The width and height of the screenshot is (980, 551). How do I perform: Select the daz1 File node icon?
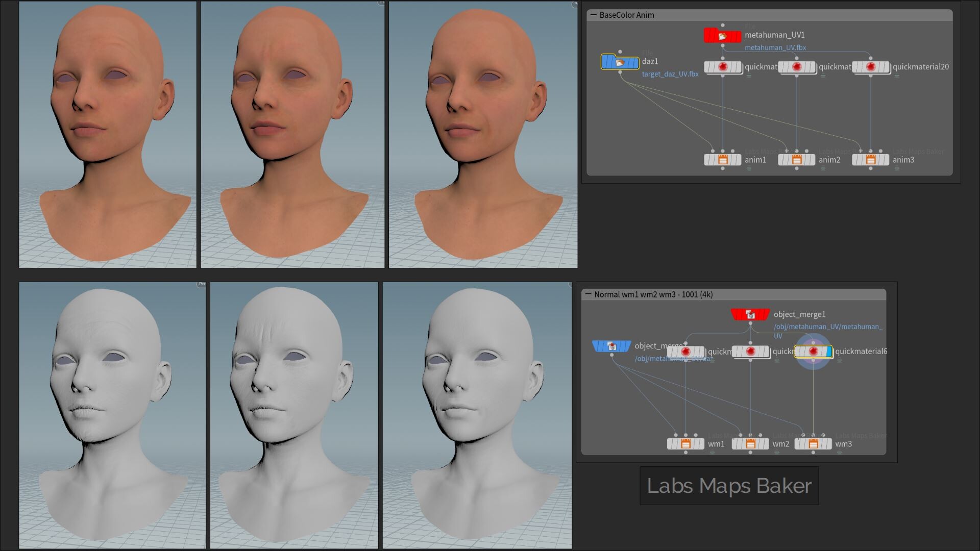pyautogui.click(x=620, y=63)
